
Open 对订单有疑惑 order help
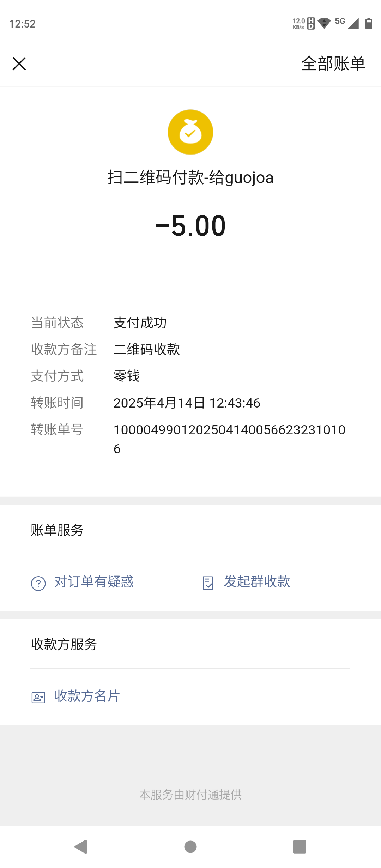[x=94, y=582]
